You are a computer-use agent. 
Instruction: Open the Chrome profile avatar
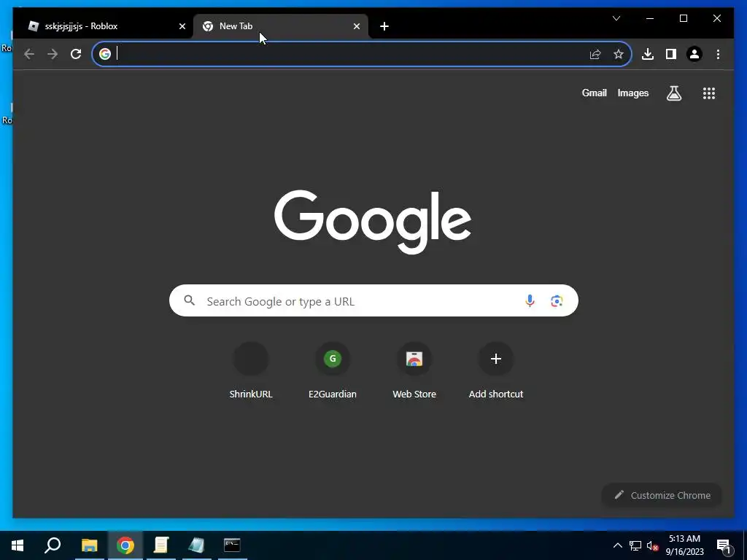click(694, 54)
